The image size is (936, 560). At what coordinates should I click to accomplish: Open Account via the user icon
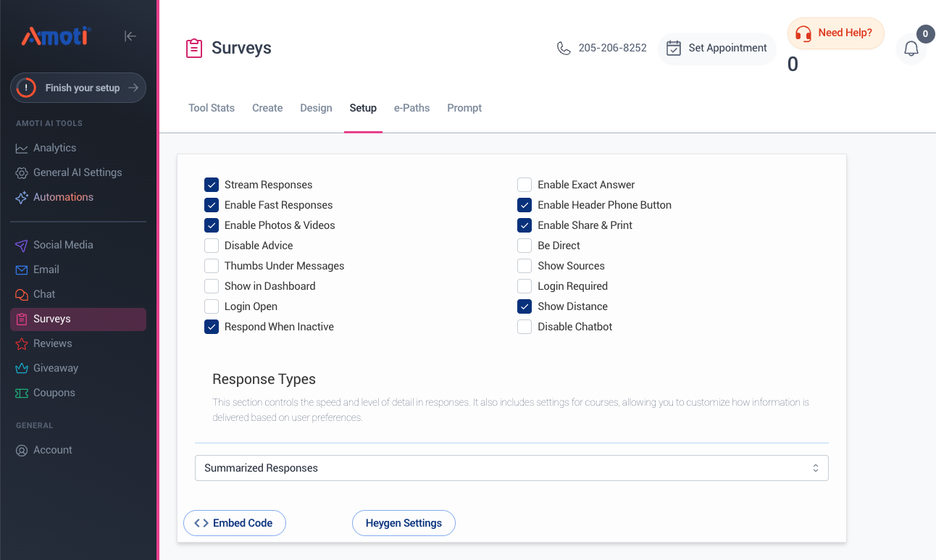22,450
